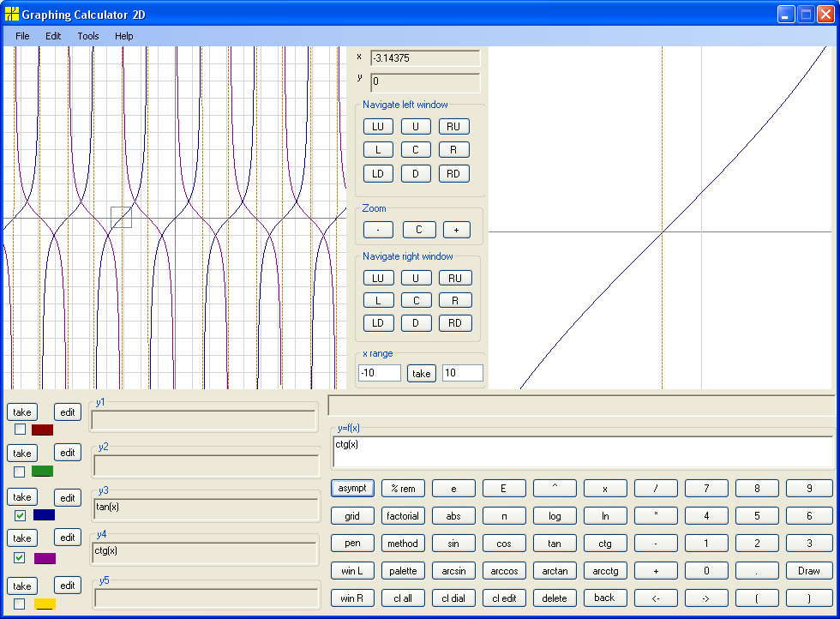This screenshot has height=619, width=840.
Task: Click the grid button
Action: click(x=352, y=516)
